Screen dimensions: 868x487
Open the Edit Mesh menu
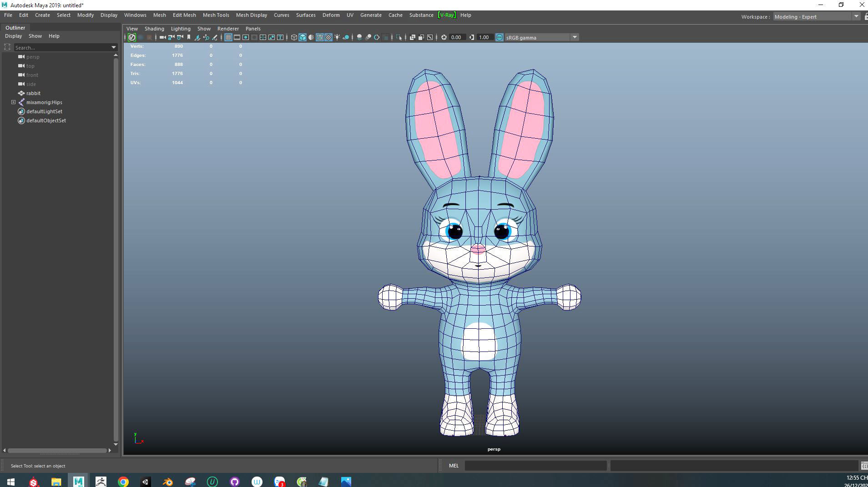point(184,15)
